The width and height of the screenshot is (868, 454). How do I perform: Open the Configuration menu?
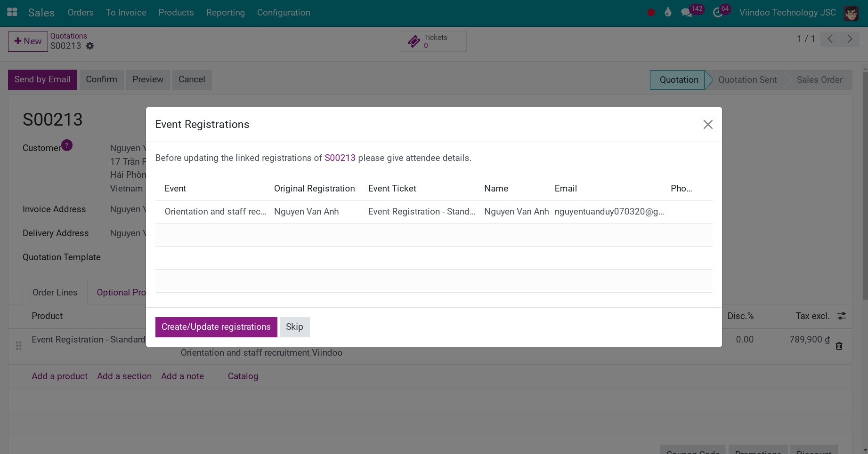pyautogui.click(x=284, y=13)
